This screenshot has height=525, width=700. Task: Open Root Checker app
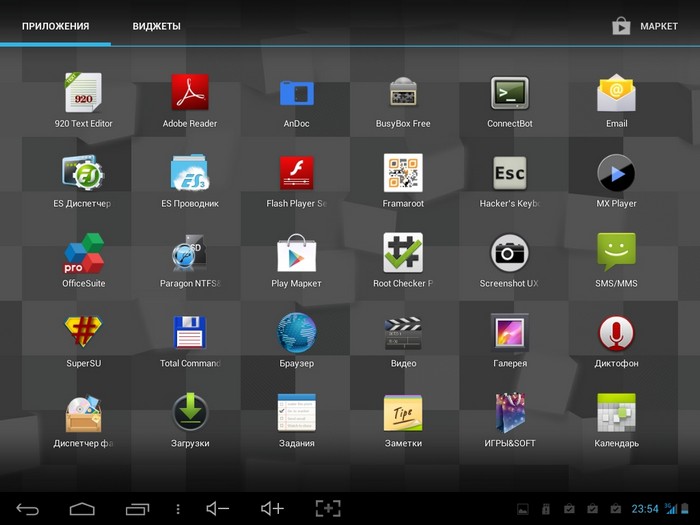[403, 253]
